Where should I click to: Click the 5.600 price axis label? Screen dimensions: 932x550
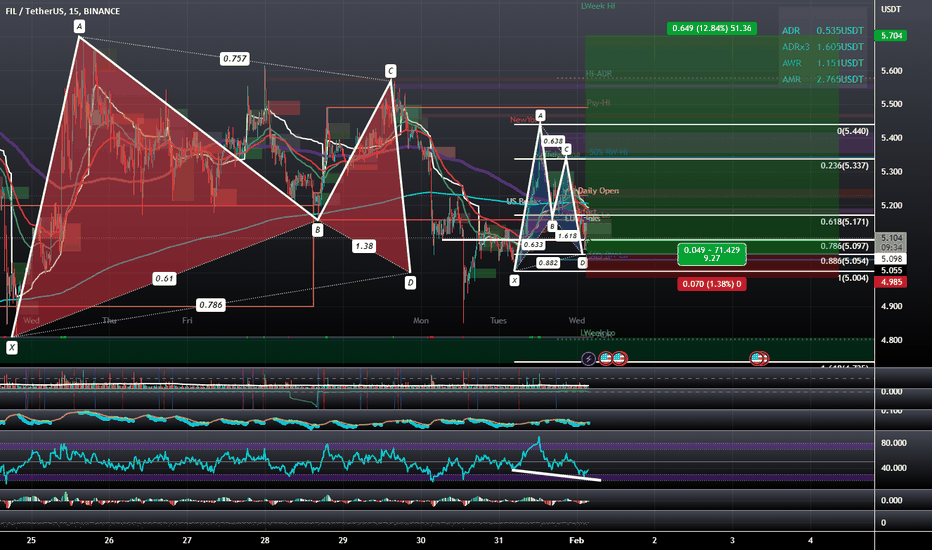[x=892, y=70]
